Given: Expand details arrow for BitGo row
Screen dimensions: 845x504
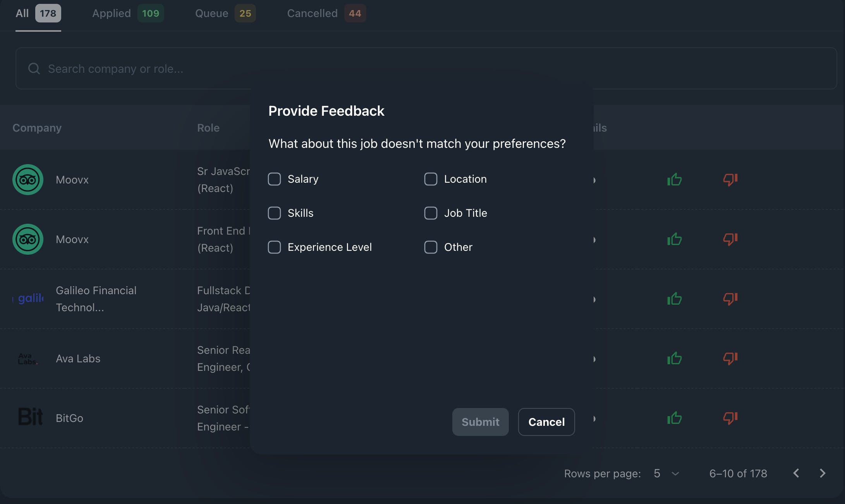Looking at the screenshot, I should [594, 418].
